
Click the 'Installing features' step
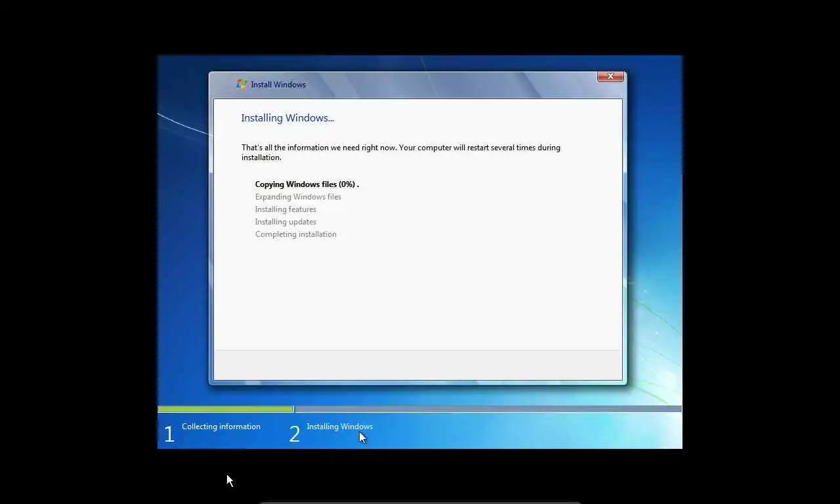[285, 209]
